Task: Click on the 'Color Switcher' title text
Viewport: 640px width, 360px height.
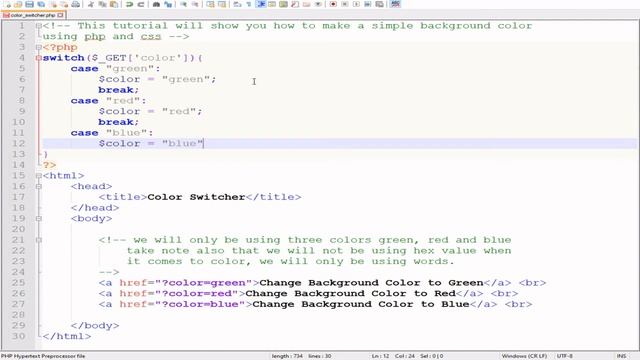Action: click(x=196, y=197)
